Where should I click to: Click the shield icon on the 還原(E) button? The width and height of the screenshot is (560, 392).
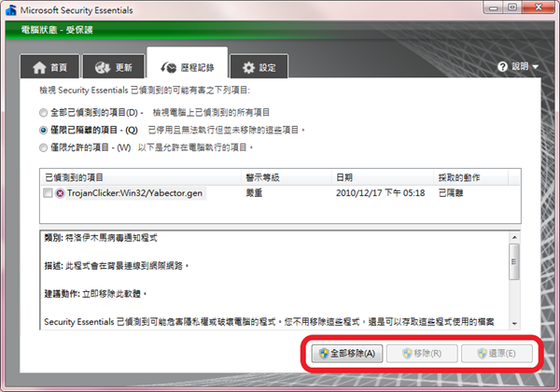coord(483,354)
